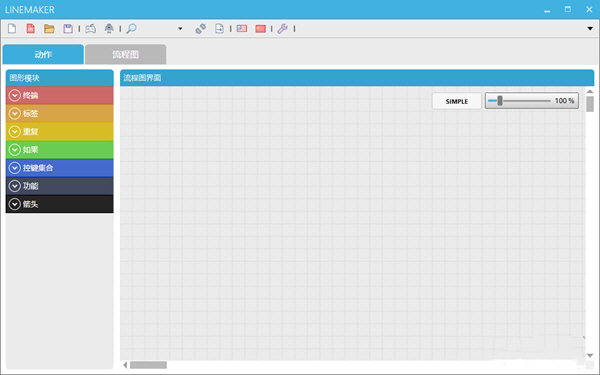Open the toolbar overflow arrow at far right

click(590, 29)
